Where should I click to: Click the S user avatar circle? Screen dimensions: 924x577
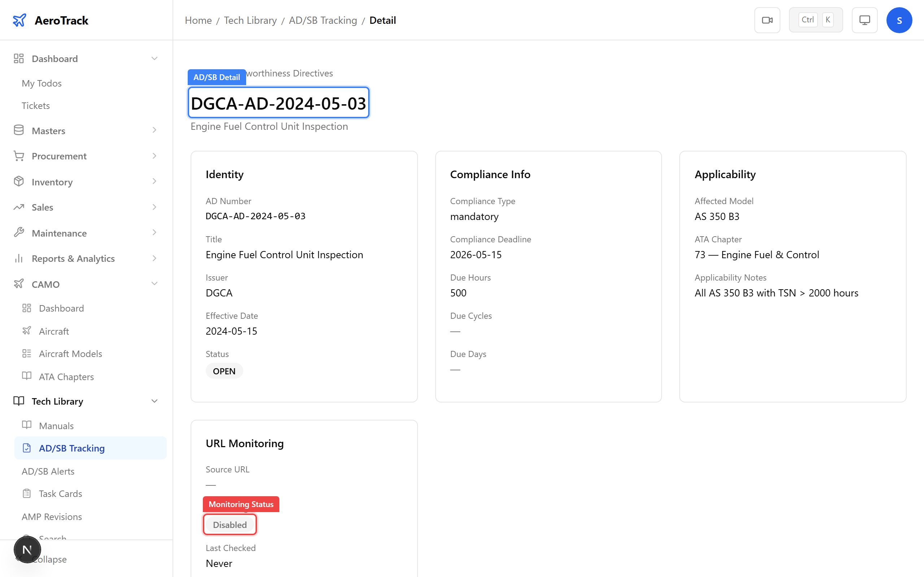click(x=899, y=20)
